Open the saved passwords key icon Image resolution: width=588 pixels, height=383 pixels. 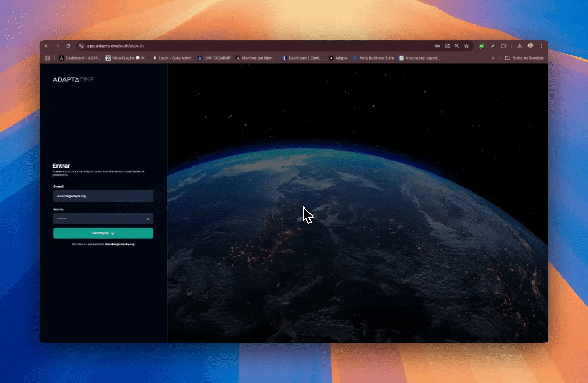pos(437,46)
